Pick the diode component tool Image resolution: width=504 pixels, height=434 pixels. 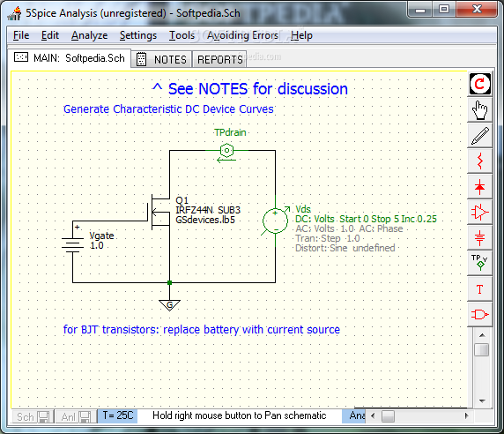click(480, 187)
